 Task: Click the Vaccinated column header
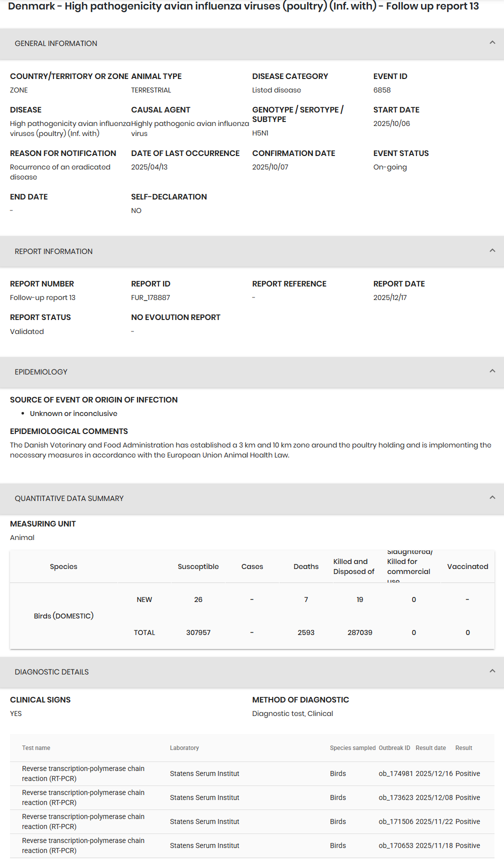point(467,566)
